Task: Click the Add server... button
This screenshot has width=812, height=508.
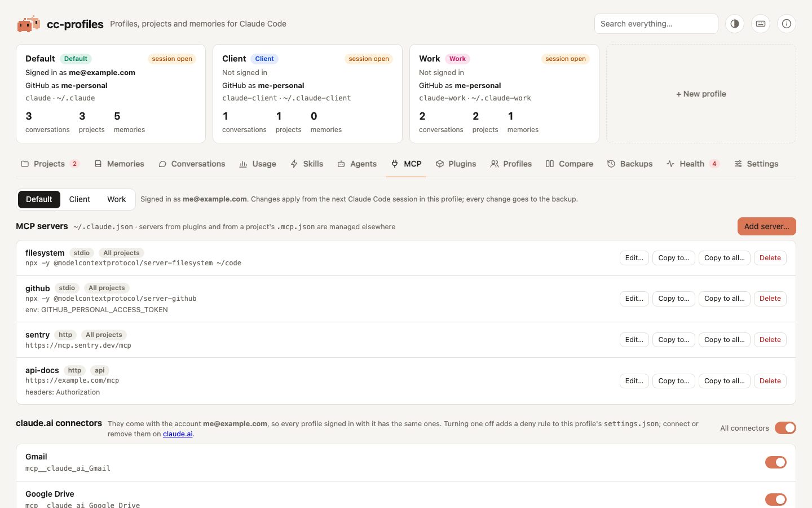Action: coord(767,226)
